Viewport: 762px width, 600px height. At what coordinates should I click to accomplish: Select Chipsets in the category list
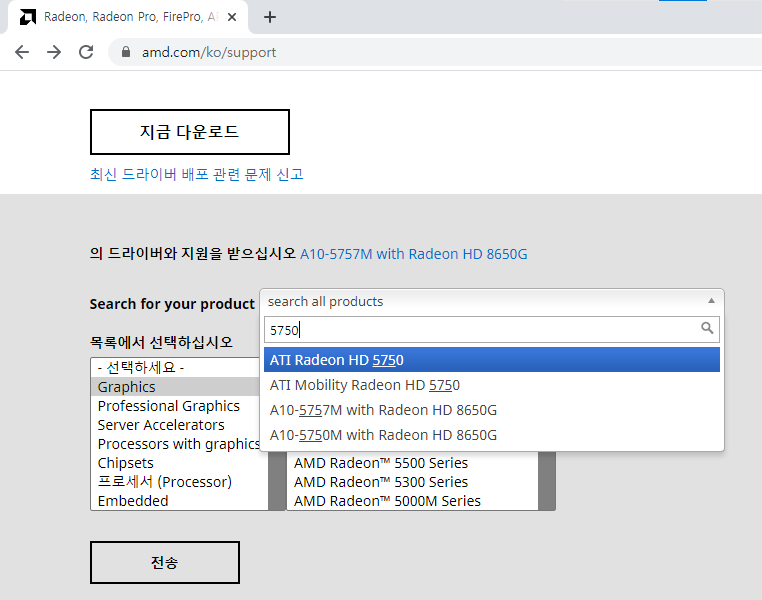[179, 463]
